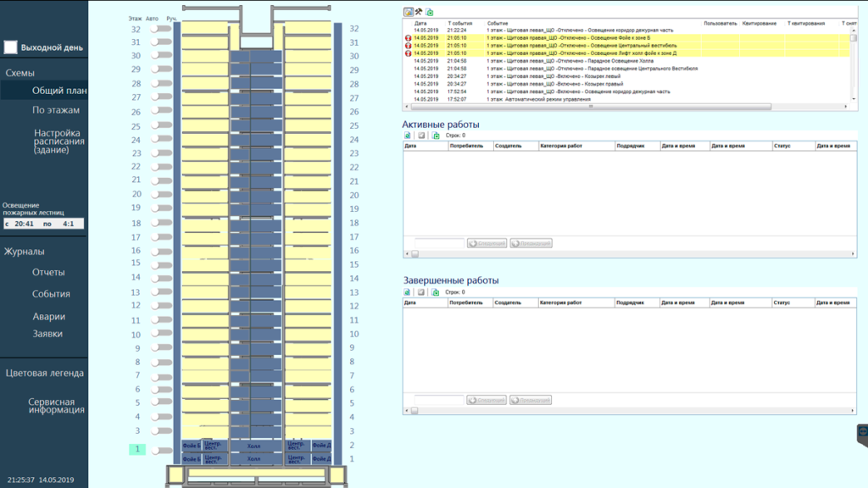The width and height of the screenshot is (868, 488).
Task: Open the По этажам schematic view
Action: coord(56,110)
